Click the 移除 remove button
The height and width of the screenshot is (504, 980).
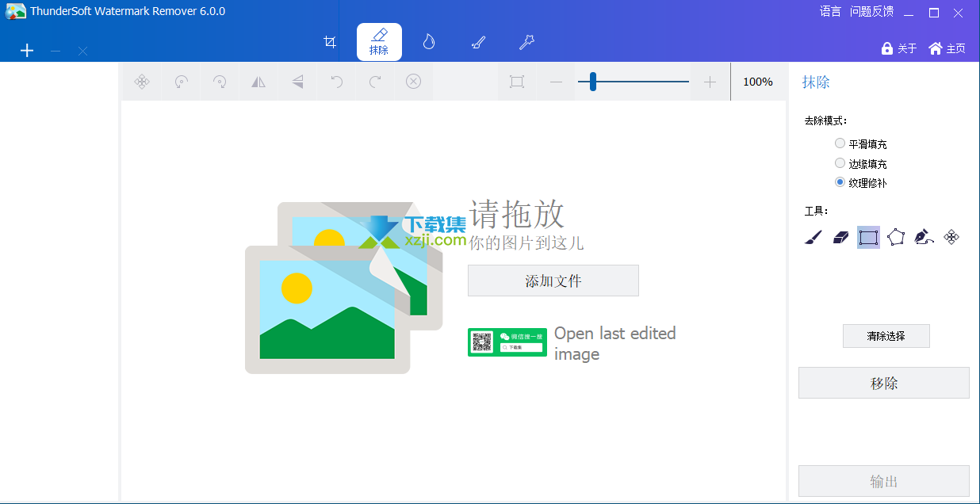(x=884, y=383)
